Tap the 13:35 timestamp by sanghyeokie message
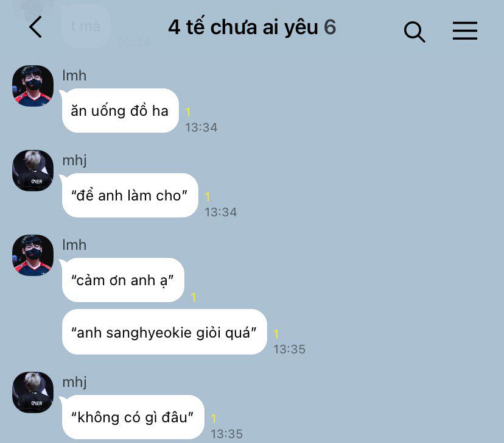This screenshot has height=443, width=504. point(289,349)
